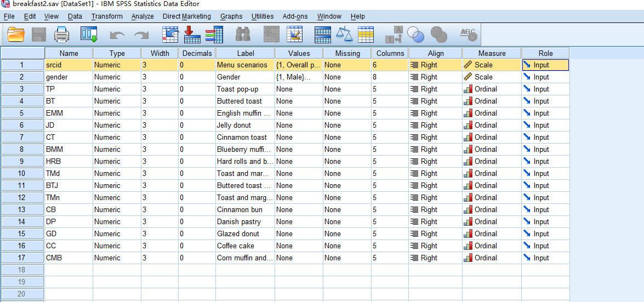
Task: Open Use Variable Sets circles icon
Action: [415, 35]
